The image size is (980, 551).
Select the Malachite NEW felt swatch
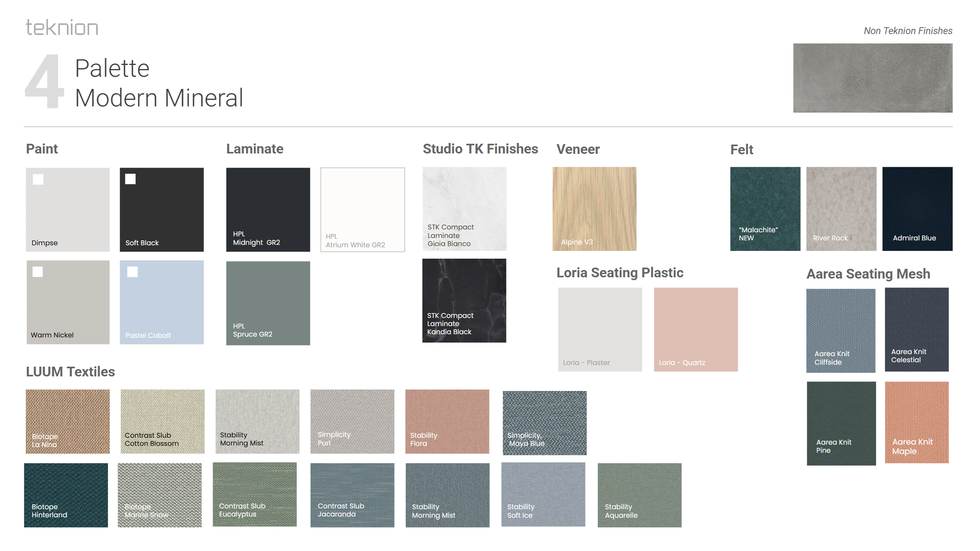pyautogui.click(x=765, y=209)
